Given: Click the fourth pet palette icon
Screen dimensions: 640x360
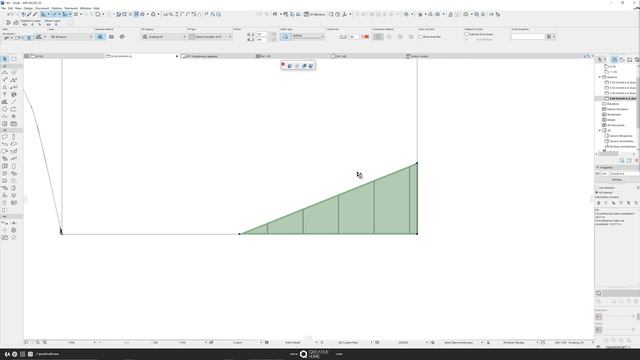Looking at the screenshot, I should pos(304,65).
